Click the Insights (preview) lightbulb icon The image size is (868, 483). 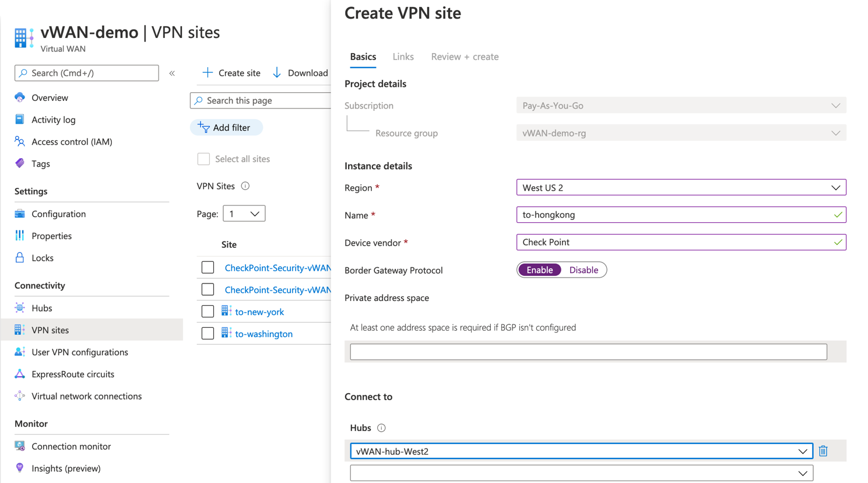[20, 468]
